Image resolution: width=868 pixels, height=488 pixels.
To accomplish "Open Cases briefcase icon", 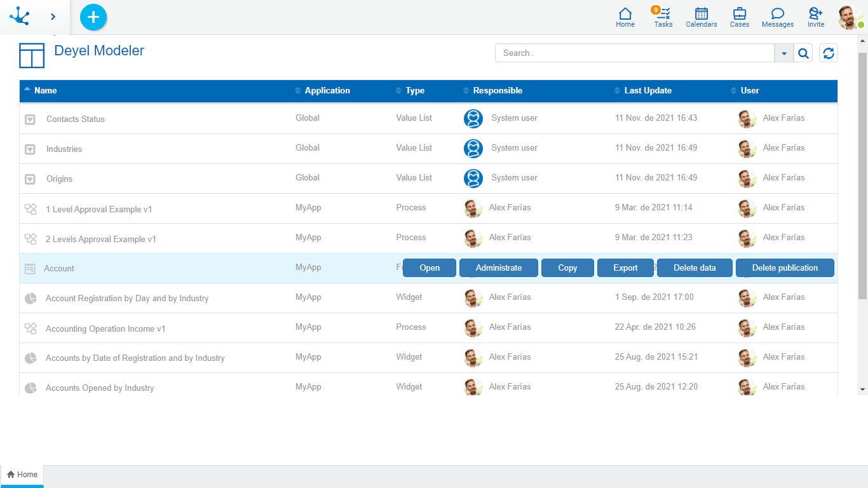I will (x=740, y=17).
